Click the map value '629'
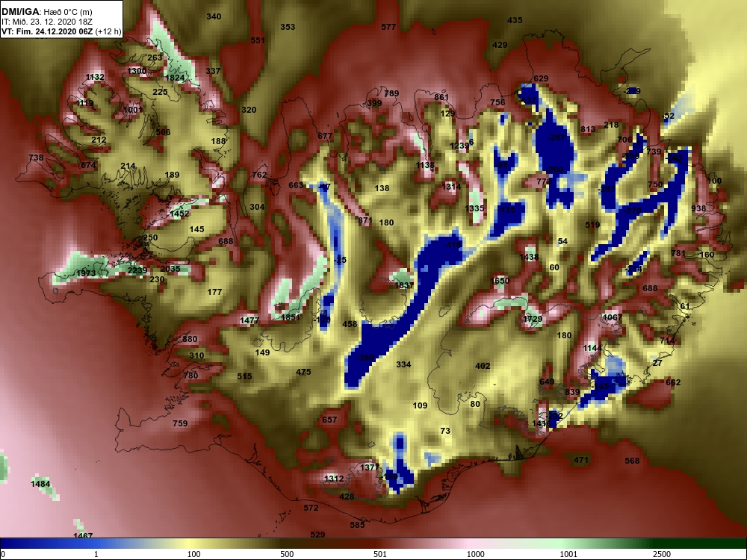Screen dimensions: 747x560 [541, 78]
